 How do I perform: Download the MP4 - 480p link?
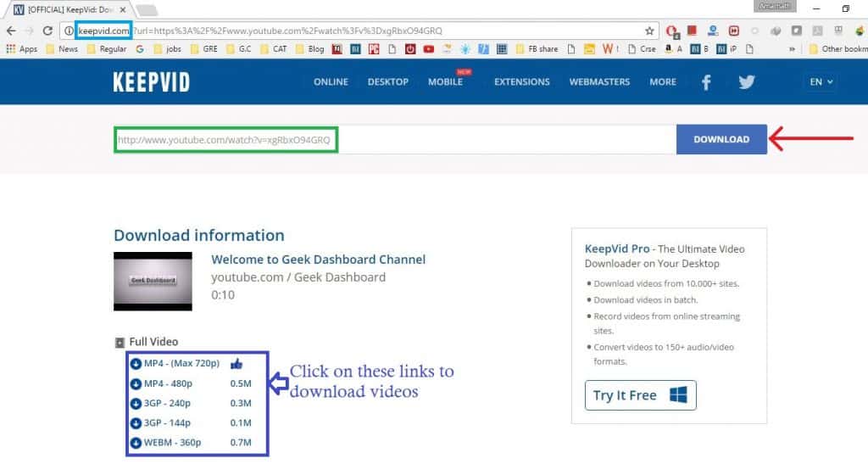tap(168, 383)
